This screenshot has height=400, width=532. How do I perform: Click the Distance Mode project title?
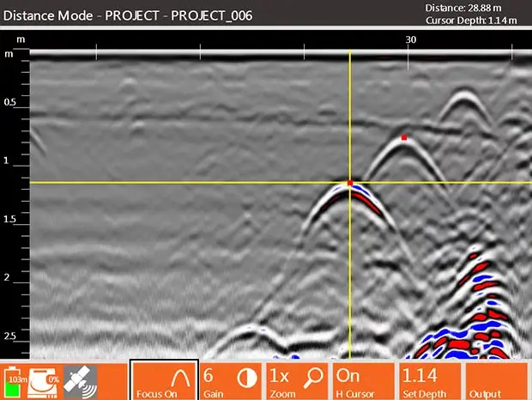pos(127,15)
